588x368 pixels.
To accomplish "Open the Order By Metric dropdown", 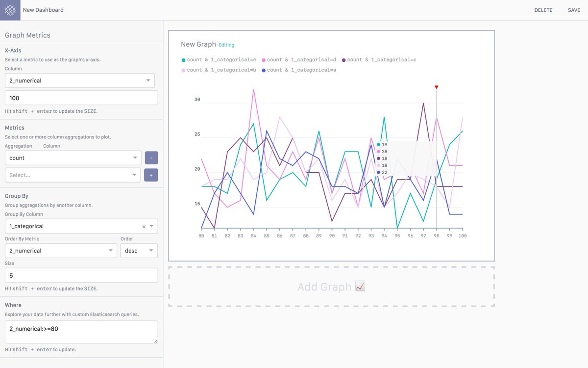I will [61, 251].
